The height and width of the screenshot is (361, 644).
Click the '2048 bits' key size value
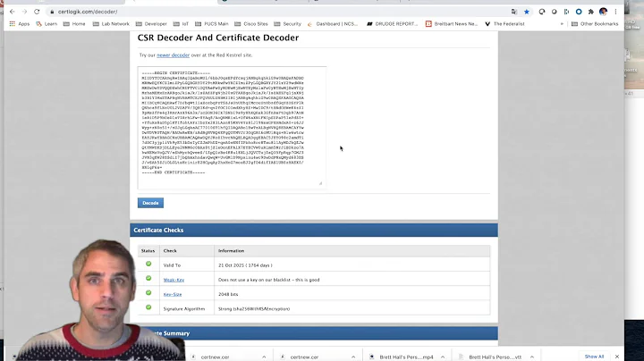tap(228, 294)
